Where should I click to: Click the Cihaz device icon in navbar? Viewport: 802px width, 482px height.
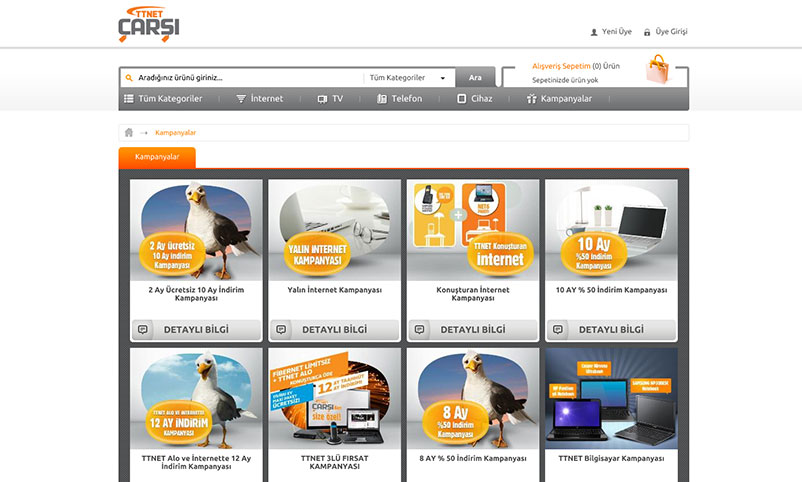(x=461, y=99)
